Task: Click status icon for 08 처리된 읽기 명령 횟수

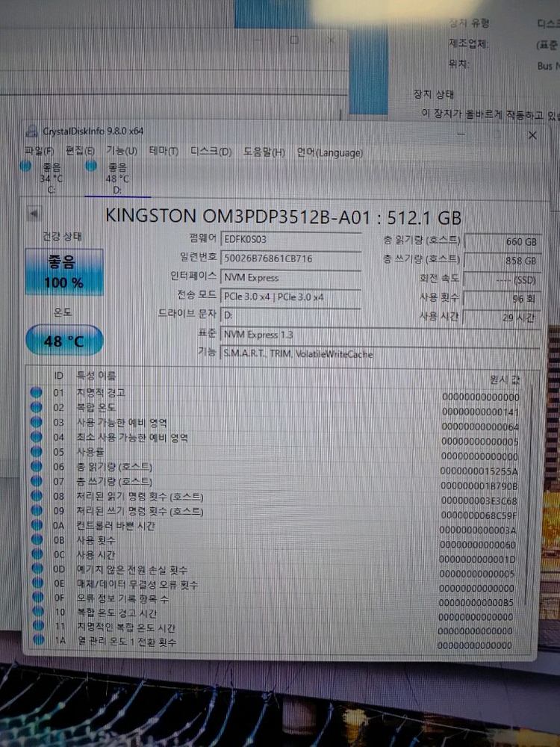Action: coord(37,496)
